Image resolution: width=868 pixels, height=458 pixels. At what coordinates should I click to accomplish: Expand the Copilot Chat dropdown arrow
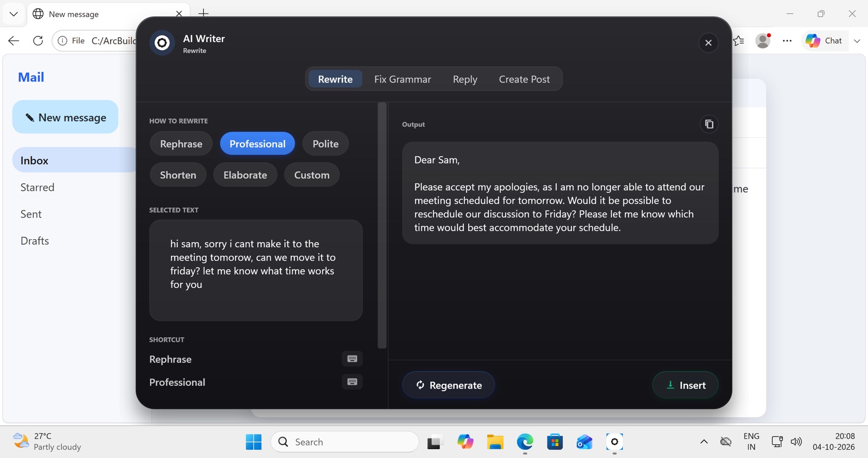click(857, 41)
